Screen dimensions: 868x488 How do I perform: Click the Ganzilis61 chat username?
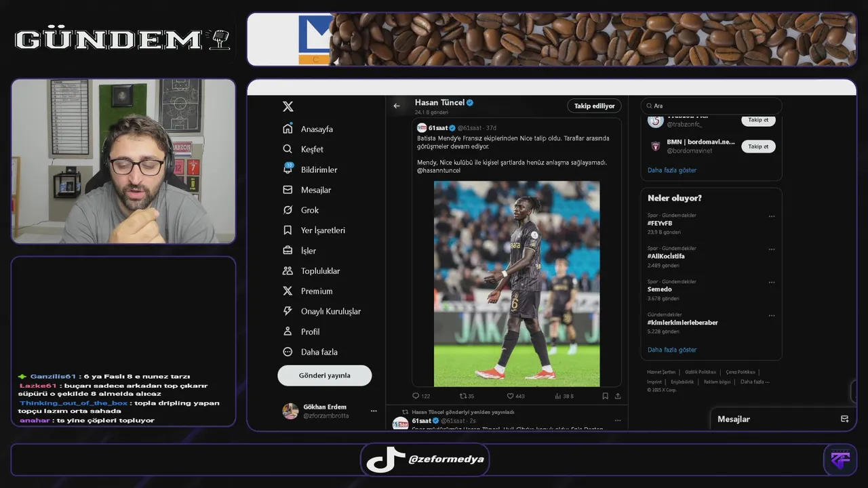(53, 377)
